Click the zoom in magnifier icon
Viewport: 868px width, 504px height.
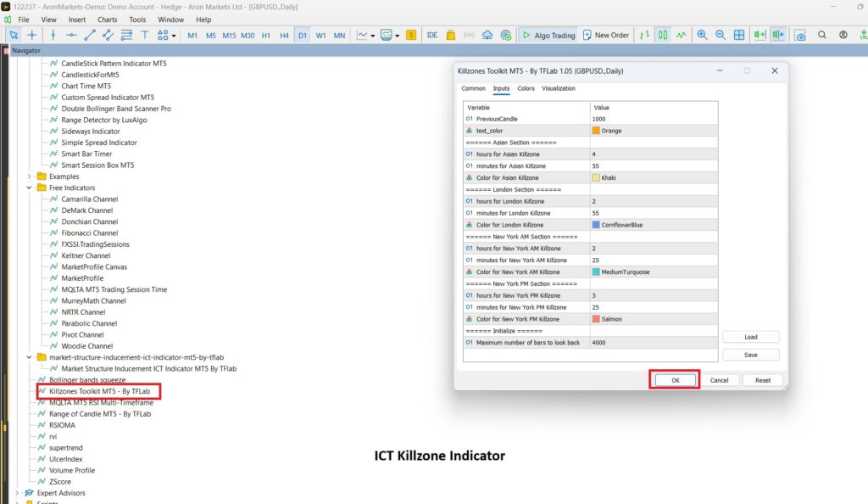(x=702, y=35)
